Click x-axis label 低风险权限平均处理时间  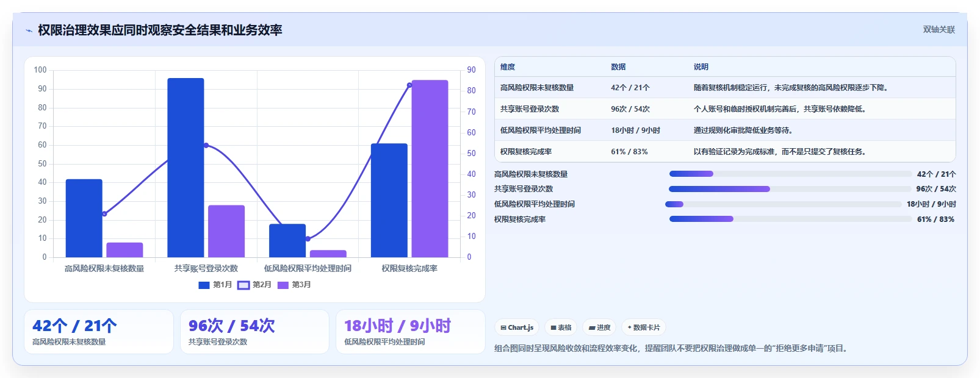coord(308,268)
